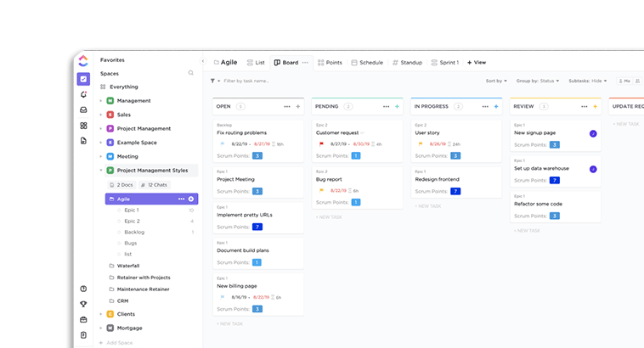This screenshot has height=348, width=644.
Task: Click the help question mark icon
Action: coord(83,289)
